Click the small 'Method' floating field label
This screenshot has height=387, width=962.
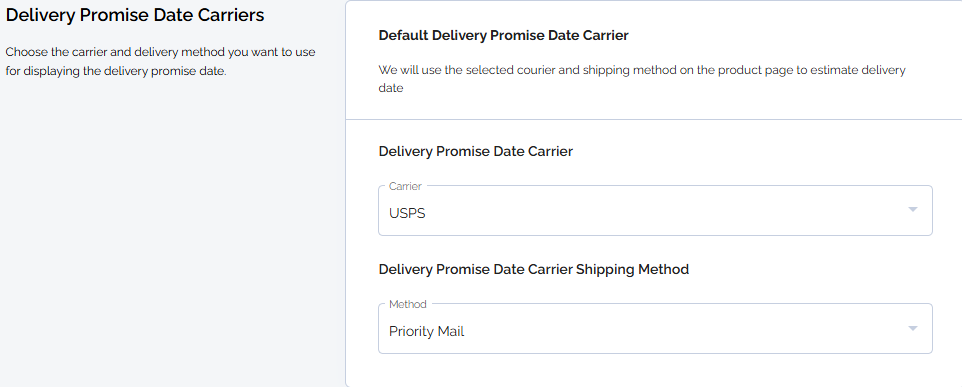click(408, 304)
